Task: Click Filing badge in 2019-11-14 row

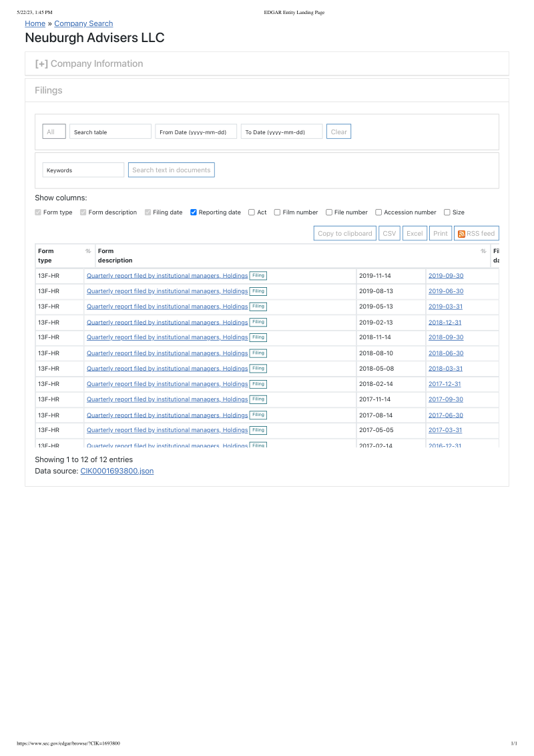Action: pos(258,276)
